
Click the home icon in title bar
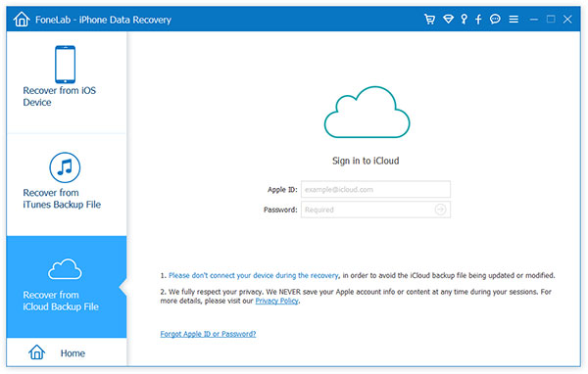pos(22,20)
